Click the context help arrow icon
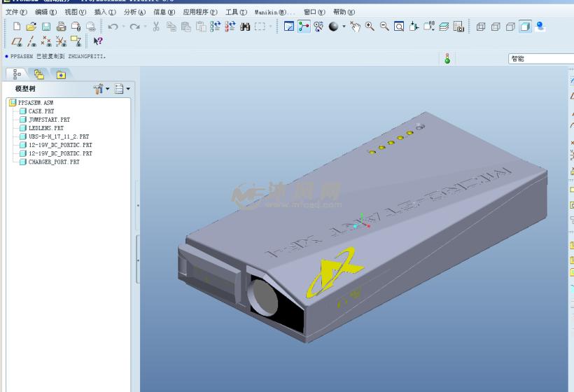Viewport: 574px width, 392px height. pyautogui.click(x=98, y=41)
